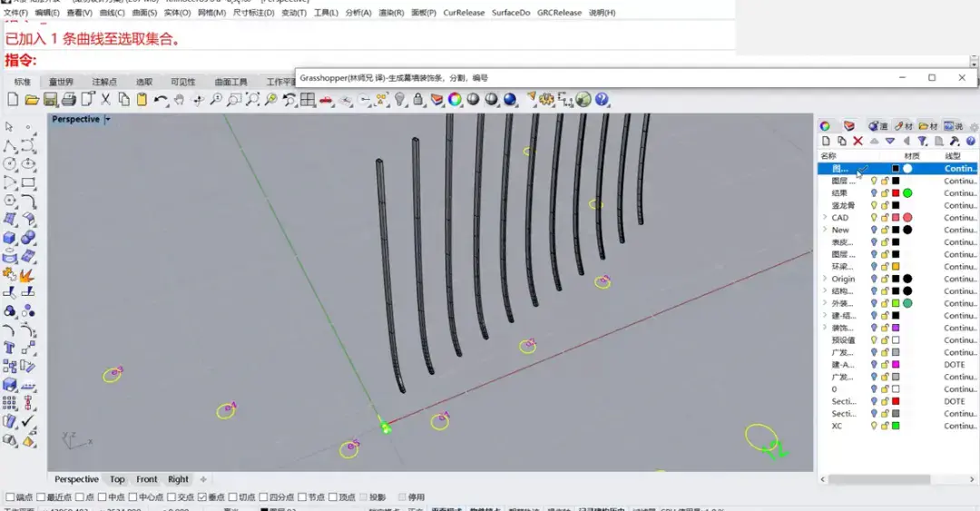Image resolution: width=980 pixels, height=511 pixels.
Task: Click the Paste clipboard icon
Action: point(142,100)
